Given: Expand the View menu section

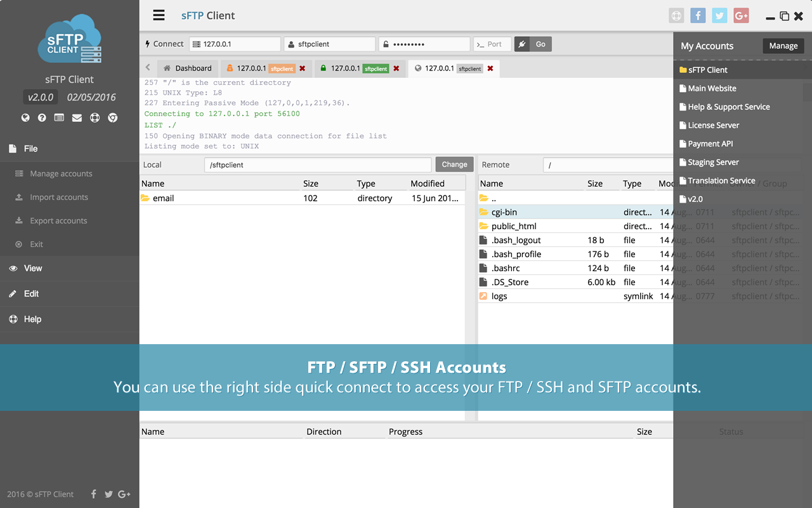Looking at the screenshot, I should coord(70,269).
